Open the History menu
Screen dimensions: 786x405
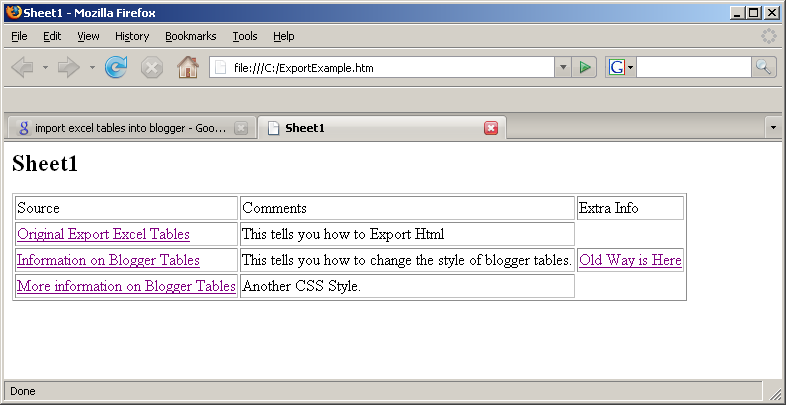(132, 36)
